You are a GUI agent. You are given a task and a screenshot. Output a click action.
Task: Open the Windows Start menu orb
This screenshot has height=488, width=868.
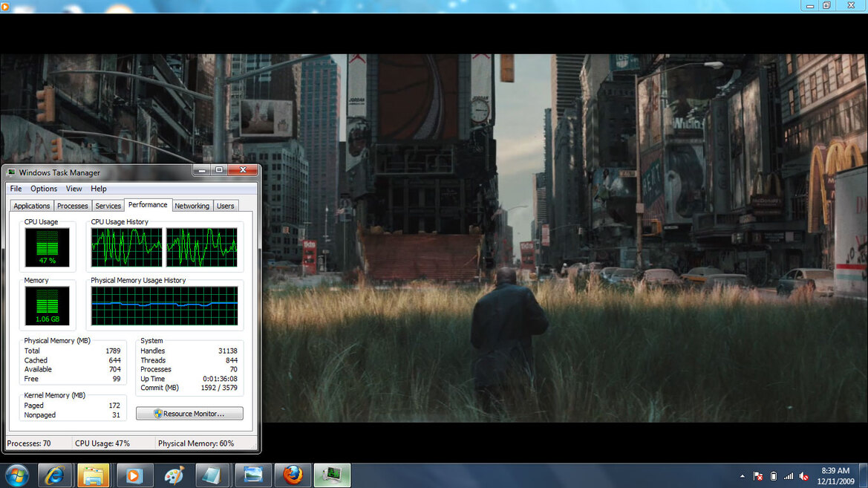click(x=16, y=475)
